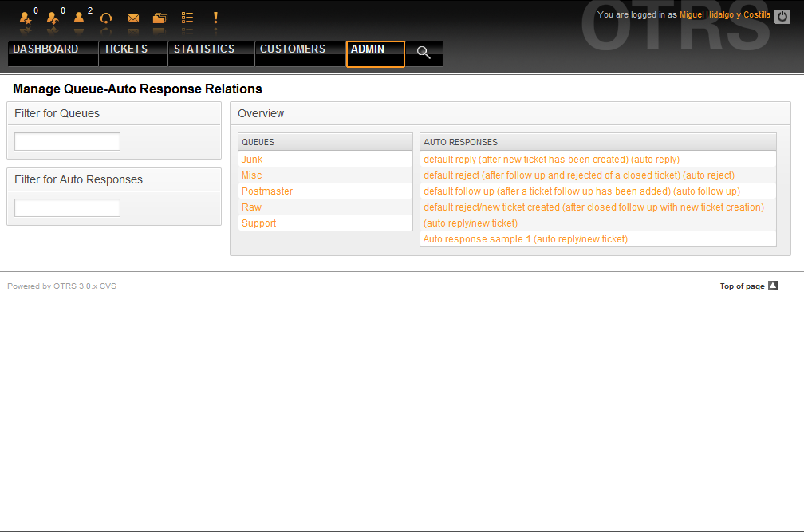
Task: Click the logout power button icon
Action: click(782, 16)
